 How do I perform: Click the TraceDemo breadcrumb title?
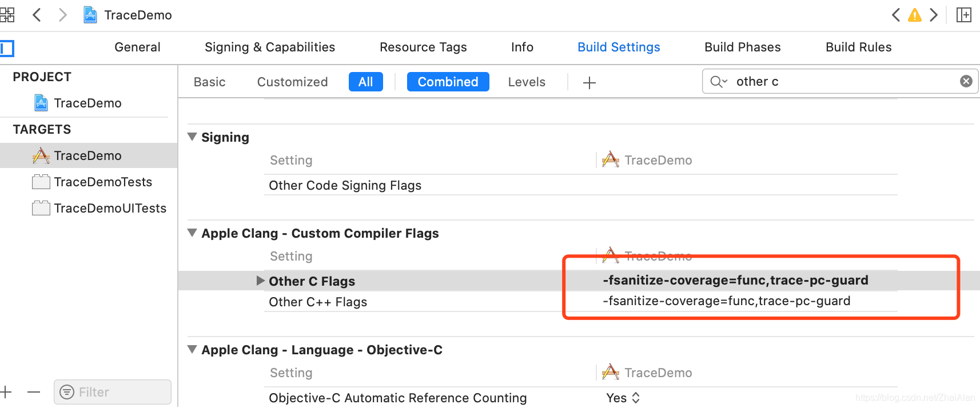pyautogui.click(x=138, y=15)
